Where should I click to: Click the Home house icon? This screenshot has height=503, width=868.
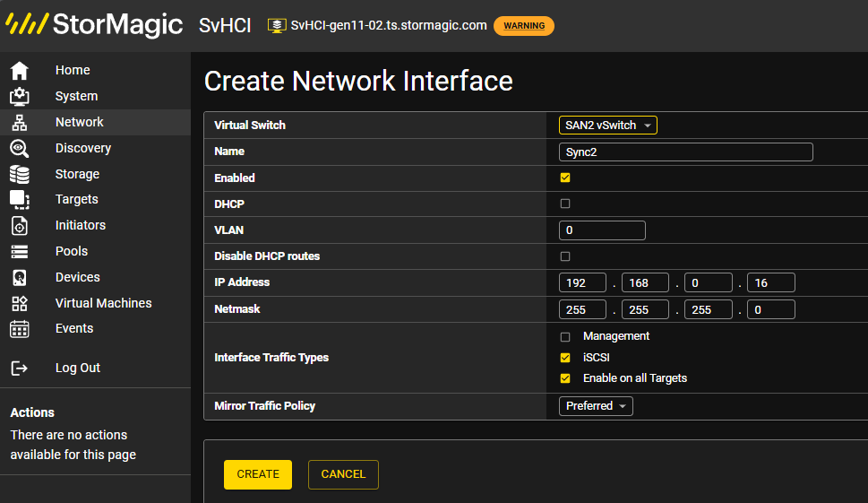pyautogui.click(x=20, y=70)
